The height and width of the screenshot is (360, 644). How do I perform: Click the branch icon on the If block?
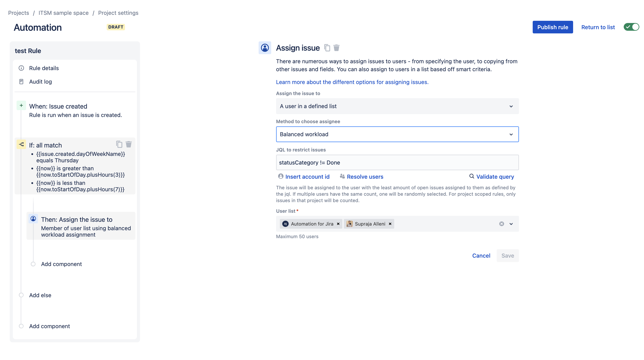point(21,144)
